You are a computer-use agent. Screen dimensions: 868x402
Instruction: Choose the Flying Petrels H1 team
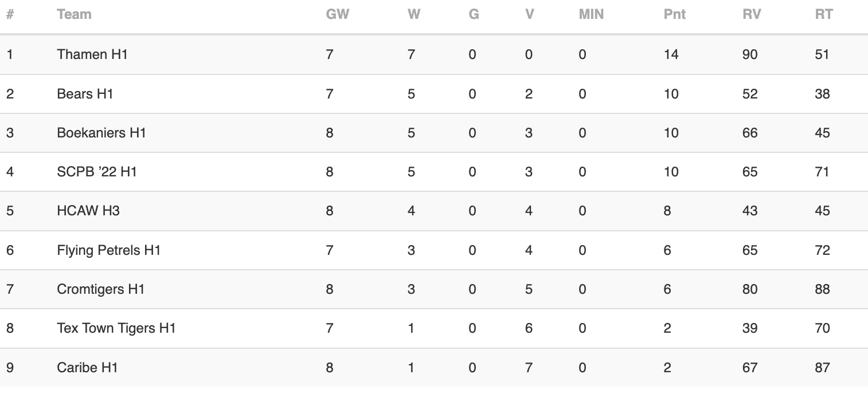point(109,250)
